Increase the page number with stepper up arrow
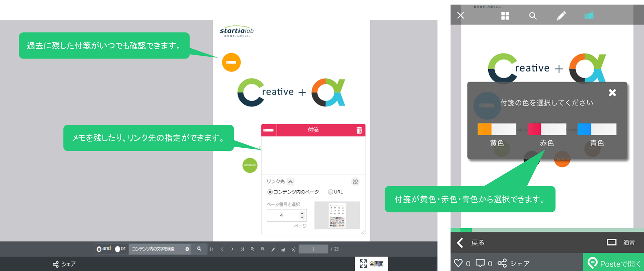The height and width of the screenshot is (271, 644). pyautogui.click(x=302, y=213)
